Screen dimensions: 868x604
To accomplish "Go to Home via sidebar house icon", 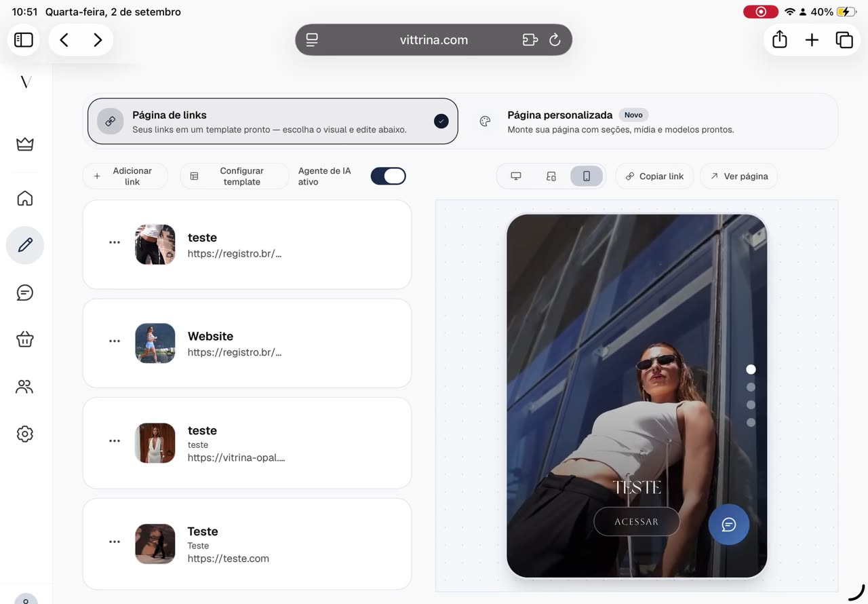I will (25, 198).
